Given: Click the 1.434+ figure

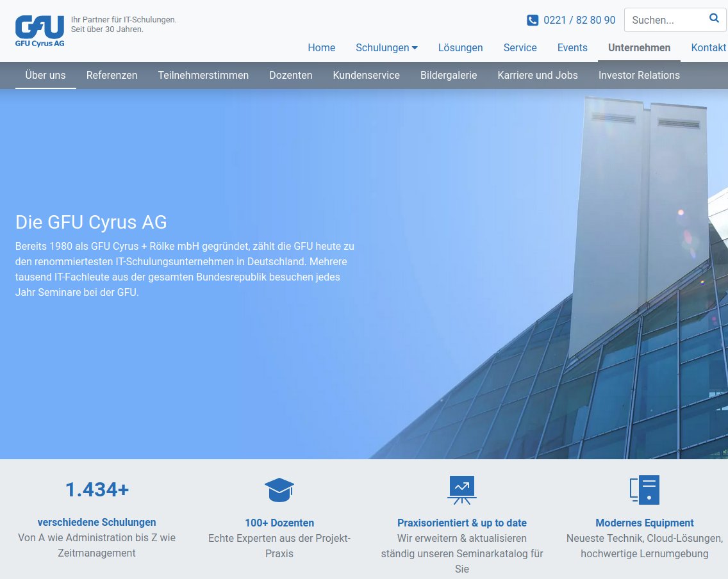Looking at the screenshot, I should (97, 490).
